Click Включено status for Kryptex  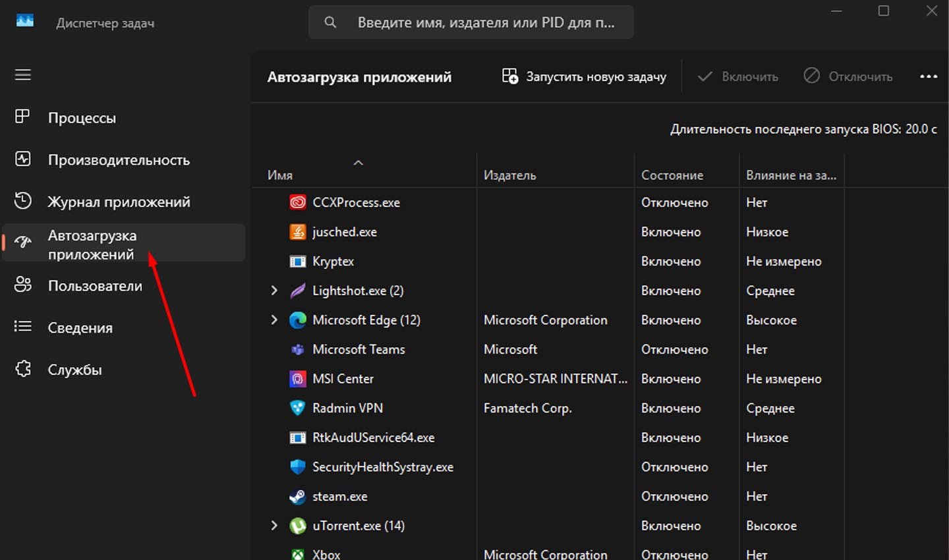tap(671, 262)
